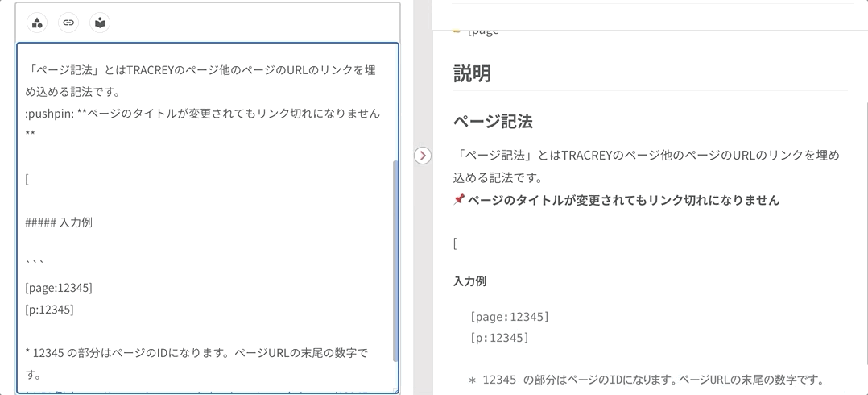
Task: Click the preview heading "説明"
Action: (x=472, y=73)
